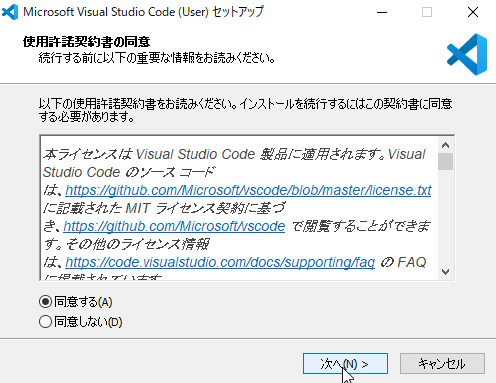
Task: Click the 次へ(N) > button
Action: coord(345,364)
